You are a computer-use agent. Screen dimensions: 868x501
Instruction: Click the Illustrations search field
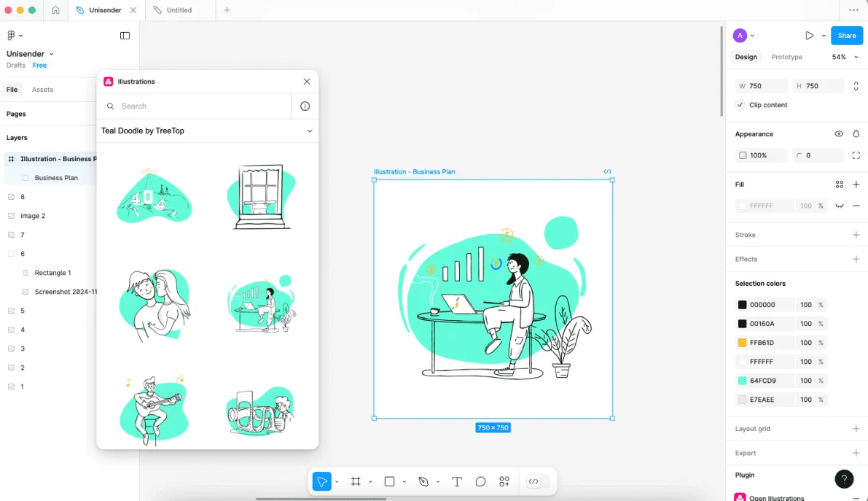click(x=197, y=106)
